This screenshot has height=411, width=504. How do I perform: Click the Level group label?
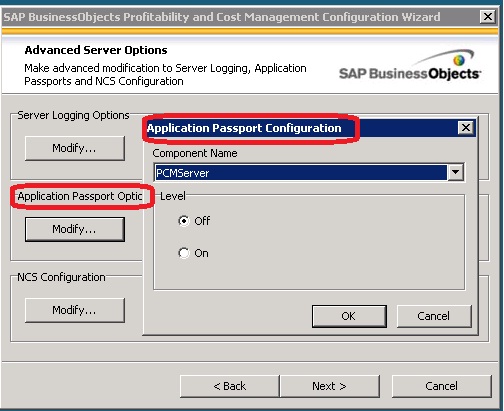173,196
